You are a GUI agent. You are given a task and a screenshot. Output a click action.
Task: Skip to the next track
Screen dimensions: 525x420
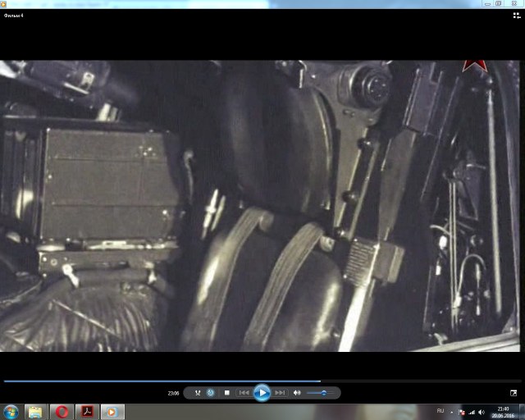tap(280, 393)
